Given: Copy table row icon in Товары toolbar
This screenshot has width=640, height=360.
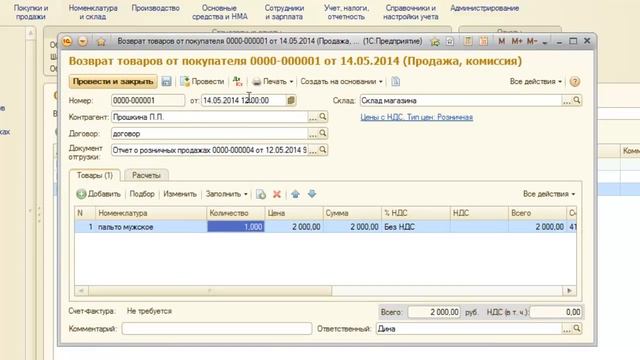Looking at the screenshot, I should [x=260, y=194].
